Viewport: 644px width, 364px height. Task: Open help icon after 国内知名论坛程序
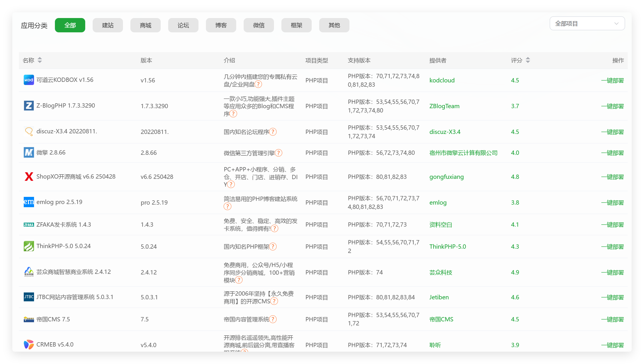click(x=273, y=132)
